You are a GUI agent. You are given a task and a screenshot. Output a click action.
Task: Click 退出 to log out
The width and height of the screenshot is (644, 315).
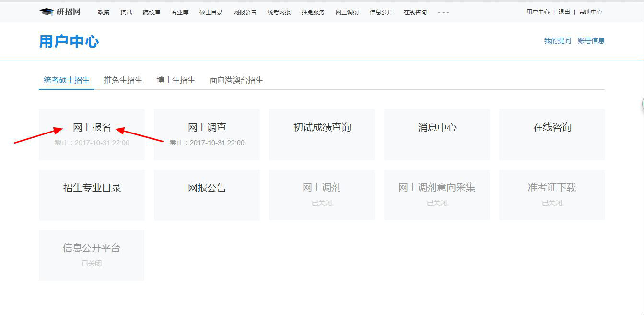564,12
